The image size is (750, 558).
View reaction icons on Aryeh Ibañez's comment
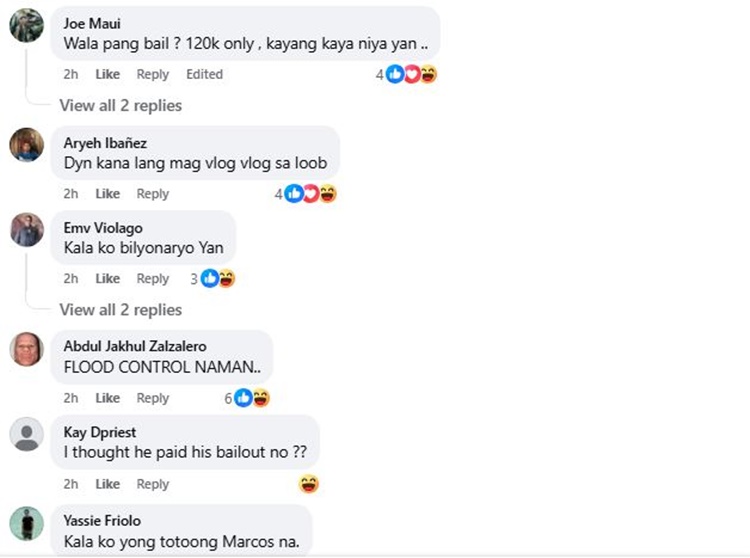click(310, 194)
